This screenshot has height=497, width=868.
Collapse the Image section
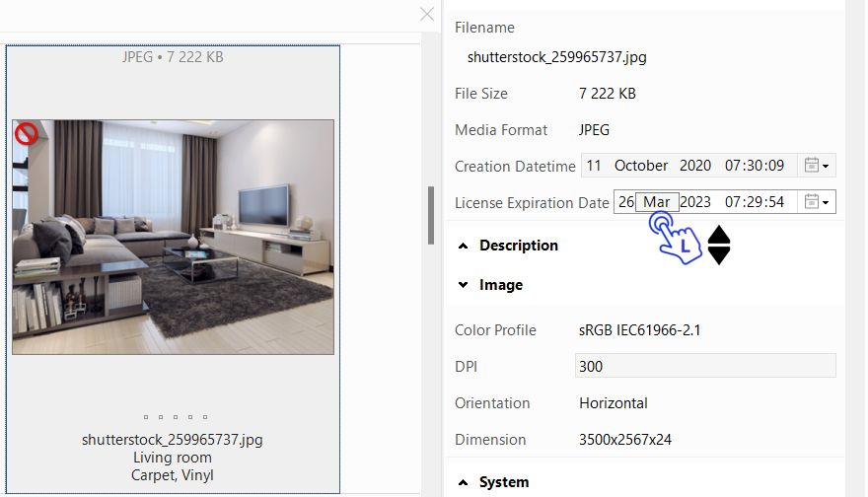tap(464, 285)
